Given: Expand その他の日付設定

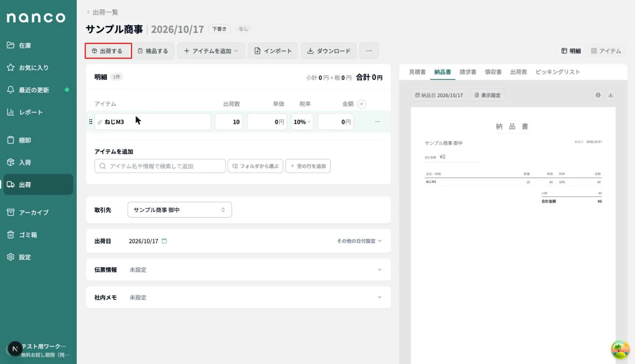Looking at the screenshot, I should 359,241.
